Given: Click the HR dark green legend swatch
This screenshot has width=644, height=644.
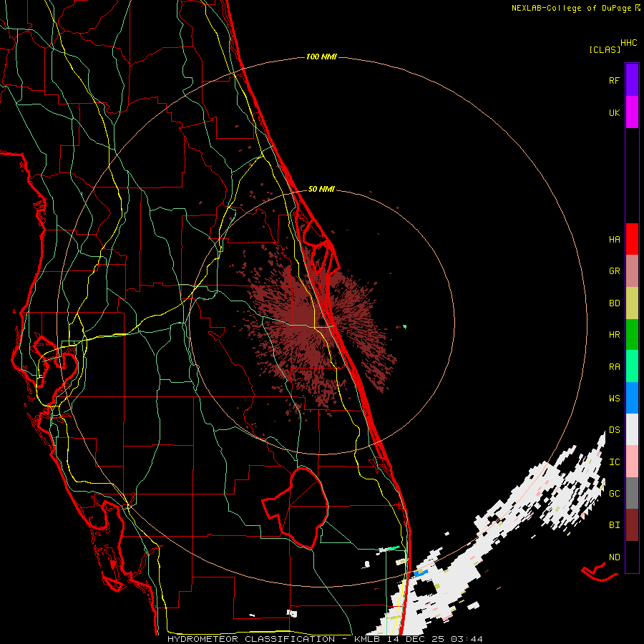Looking at the screenshot, I should (632, 335).
